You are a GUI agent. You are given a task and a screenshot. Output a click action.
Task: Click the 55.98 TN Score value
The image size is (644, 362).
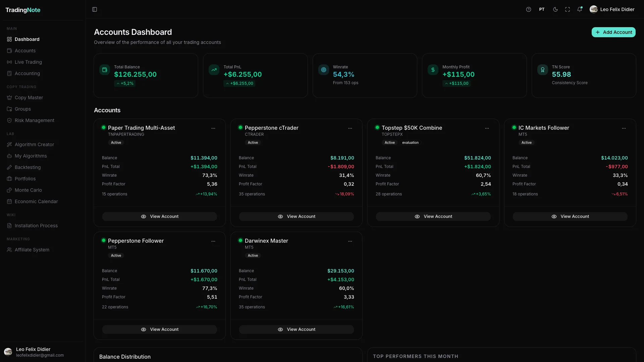[561, 74]
